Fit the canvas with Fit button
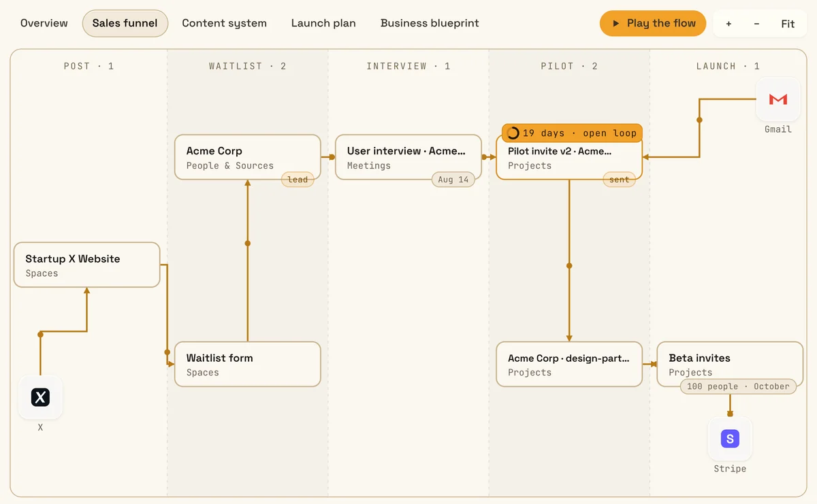The height and width of the screenshot is (504, 817). (788, 24)
